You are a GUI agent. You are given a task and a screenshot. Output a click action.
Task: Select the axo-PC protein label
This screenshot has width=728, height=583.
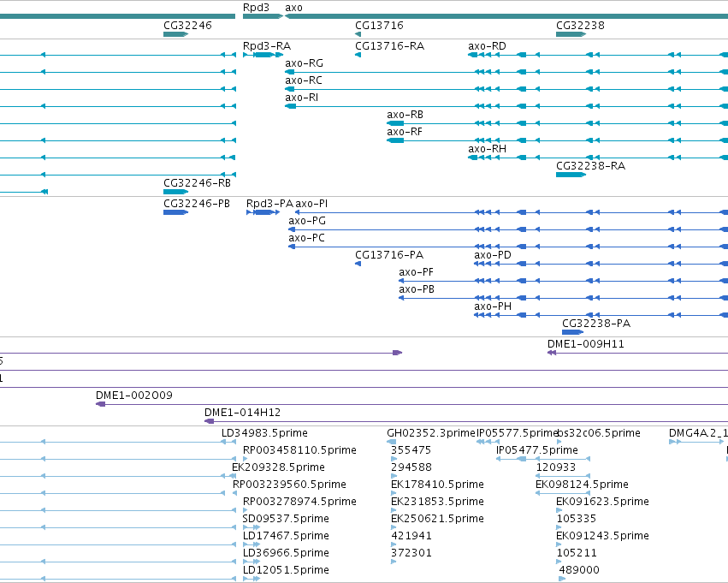tap(306, 238)
